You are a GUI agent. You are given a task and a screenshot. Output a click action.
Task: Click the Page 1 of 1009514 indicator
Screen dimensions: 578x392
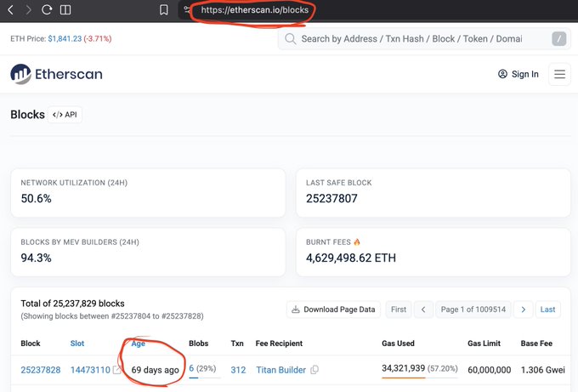[x=473, y=310]
